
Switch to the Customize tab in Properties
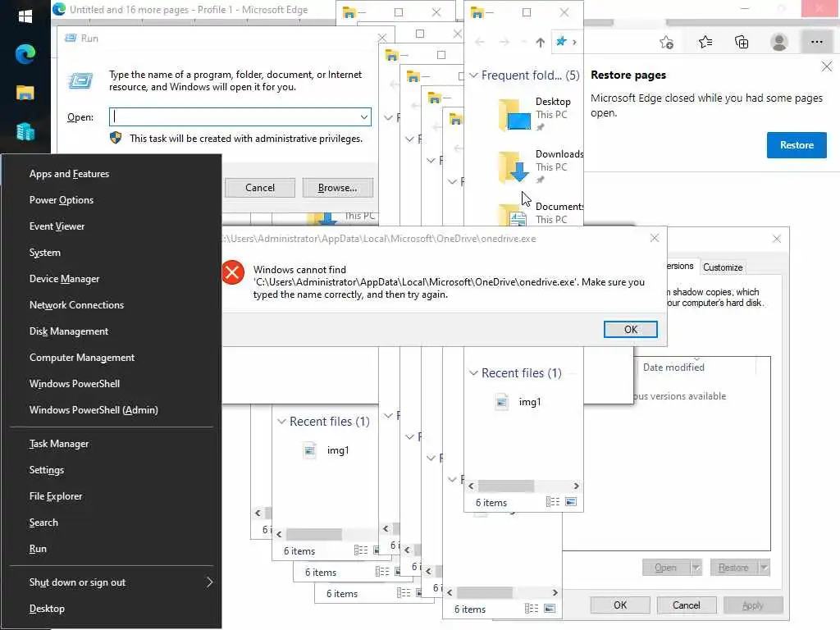coord(722,267)
